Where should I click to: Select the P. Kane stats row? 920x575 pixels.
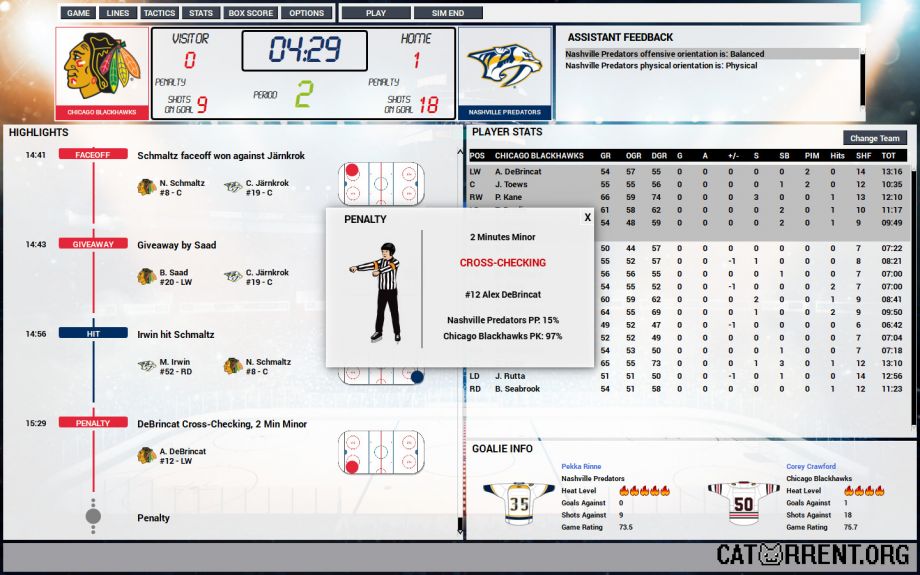tap(688, 197)
